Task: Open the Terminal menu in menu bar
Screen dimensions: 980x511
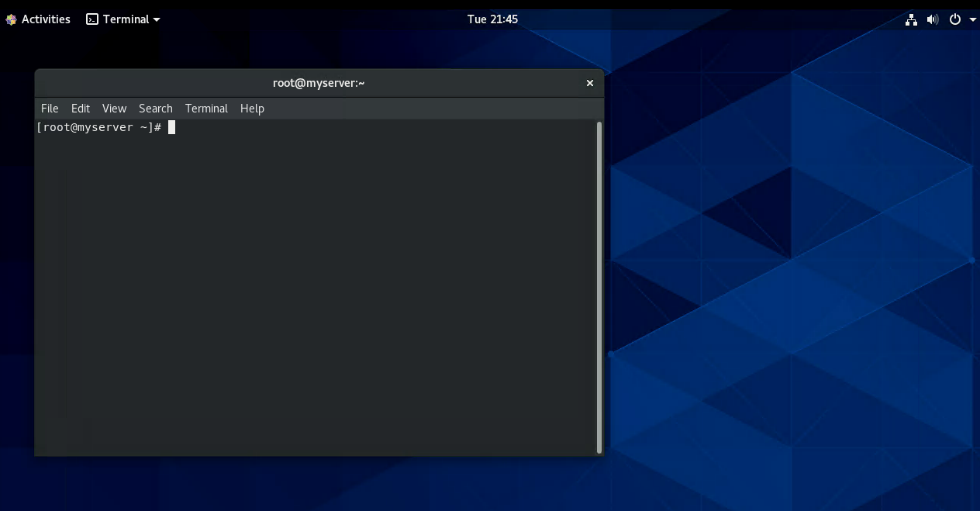Action: pyautogui.click(x=206, y=109)
